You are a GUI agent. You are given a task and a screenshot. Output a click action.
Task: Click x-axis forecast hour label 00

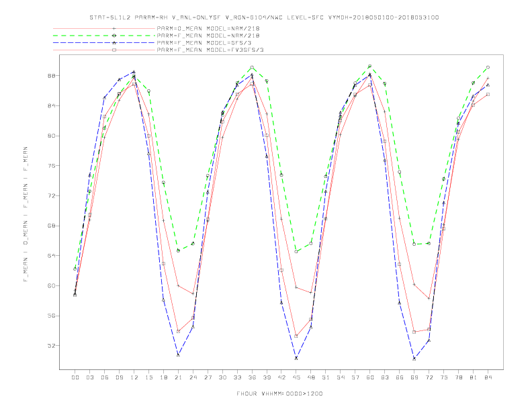75,377
